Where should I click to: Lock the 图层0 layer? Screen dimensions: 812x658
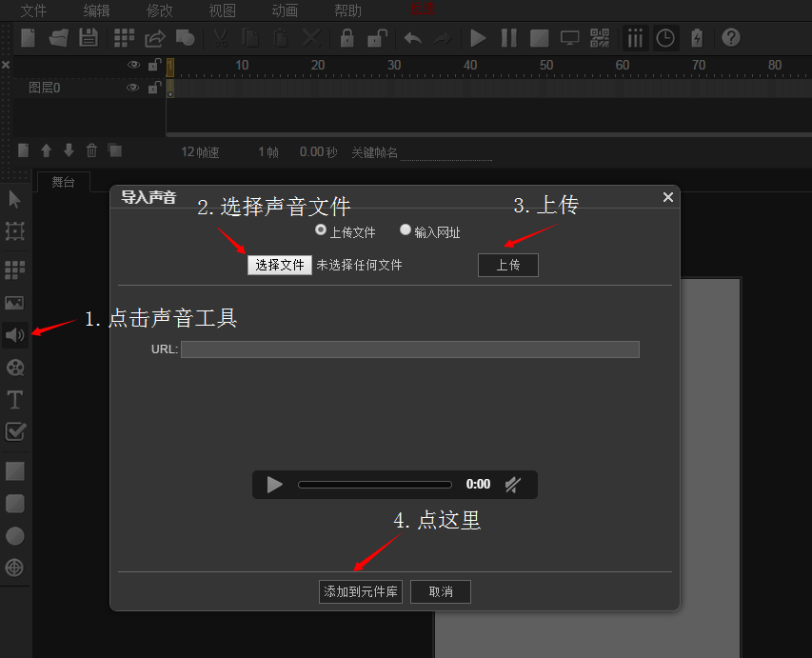coord(154,87)
